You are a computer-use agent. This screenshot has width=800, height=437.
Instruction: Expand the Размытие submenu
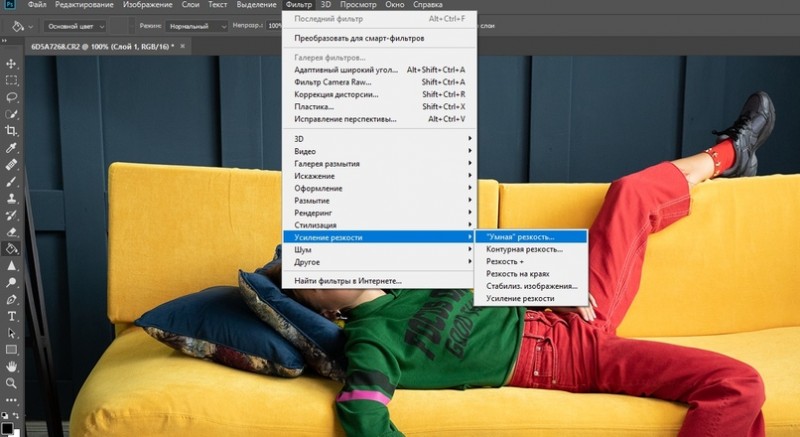(x=380, y=200)
